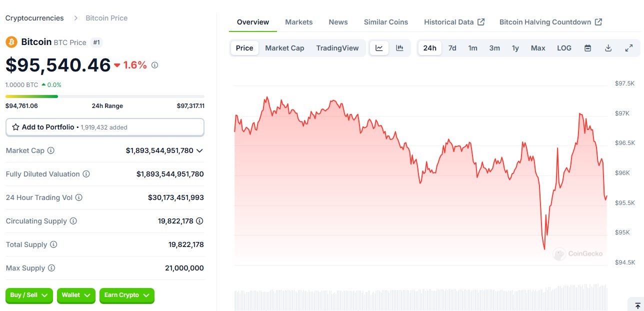
Task: Expand the Wallet dropdown
Action: 76,295
